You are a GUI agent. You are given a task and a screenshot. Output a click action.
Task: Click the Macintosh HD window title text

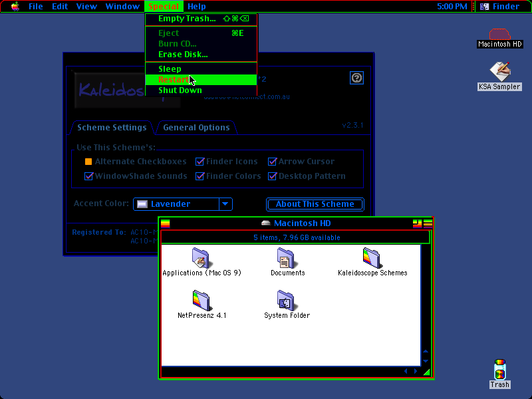tap(303, 223)
